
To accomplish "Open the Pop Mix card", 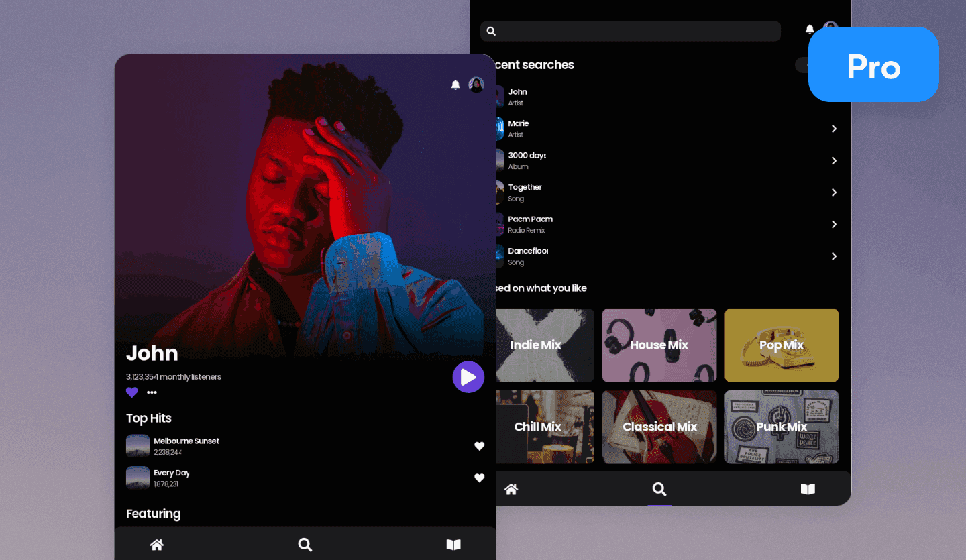I will click(782, 345).
